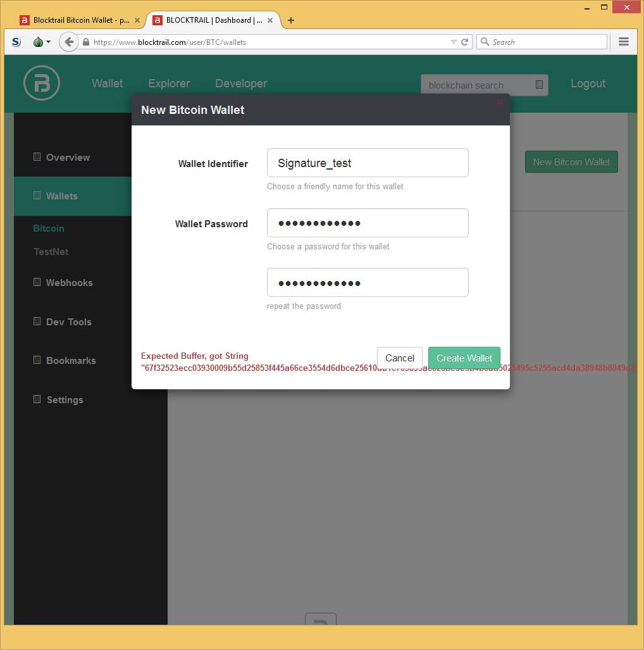The width and height of the screenshot is (644, 650).
Task: Click the browser URL address bar
Action: click(x=265, y=42)
